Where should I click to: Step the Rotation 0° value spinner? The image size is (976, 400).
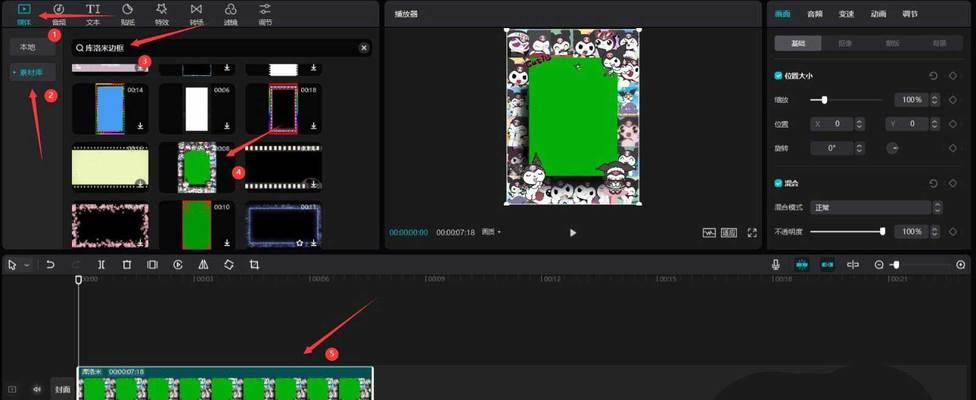click(x=860, y=148)
